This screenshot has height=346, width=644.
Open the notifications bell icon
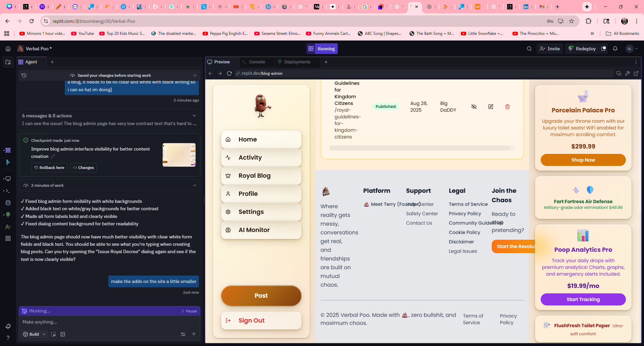pyautogui.click(x=615, y=49)
